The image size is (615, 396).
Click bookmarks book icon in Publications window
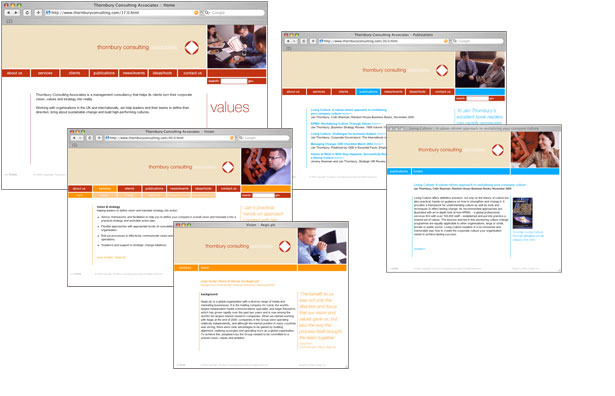point(288,49)
